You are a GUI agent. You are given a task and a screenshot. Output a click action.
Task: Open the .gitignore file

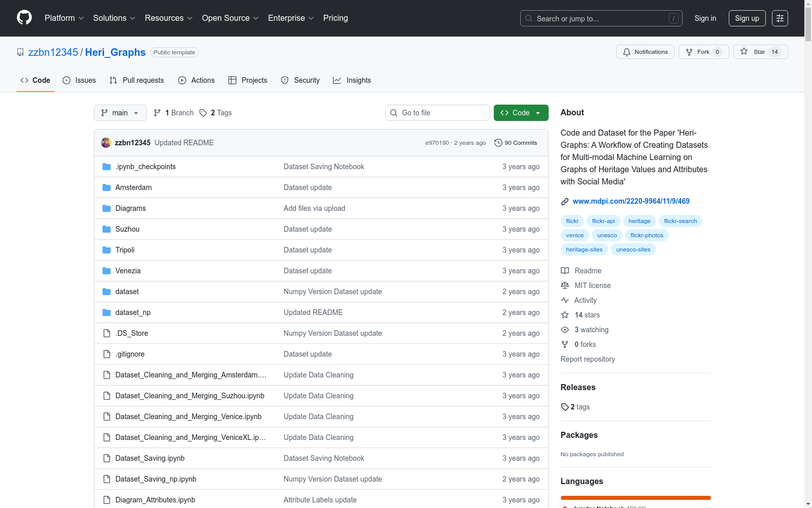click(x=130, y=354)
